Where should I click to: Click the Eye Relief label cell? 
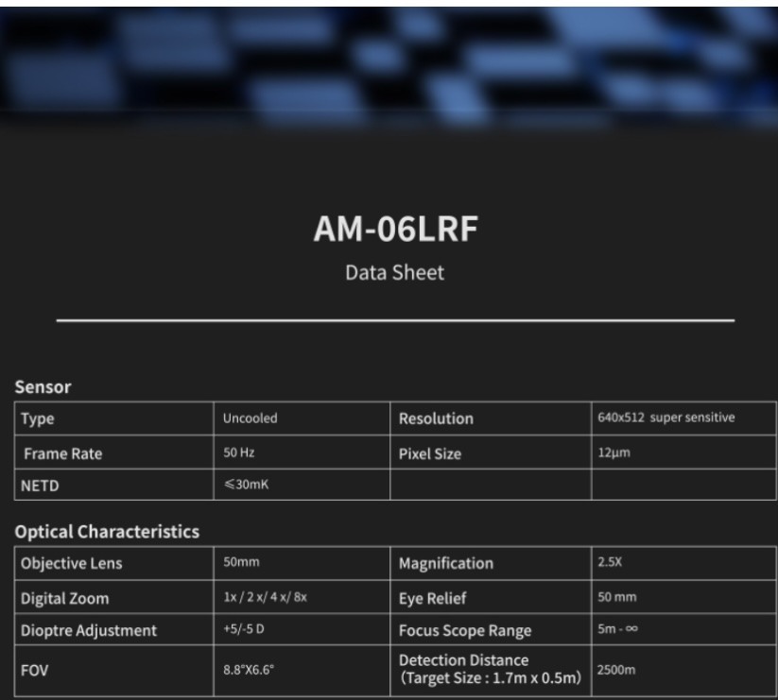click(433, 598)
